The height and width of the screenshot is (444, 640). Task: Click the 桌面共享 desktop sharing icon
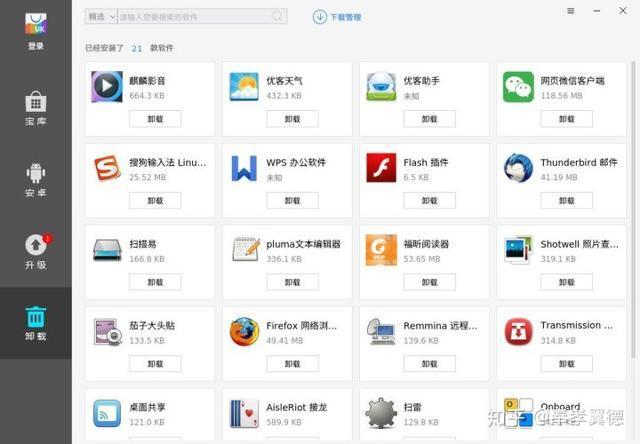coord(107,413)
